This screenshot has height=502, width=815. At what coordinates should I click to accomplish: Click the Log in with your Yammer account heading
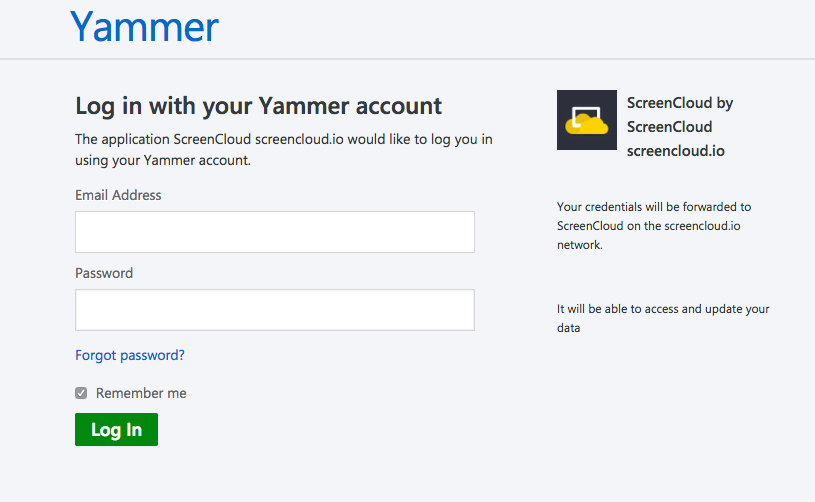click(258, 107)
